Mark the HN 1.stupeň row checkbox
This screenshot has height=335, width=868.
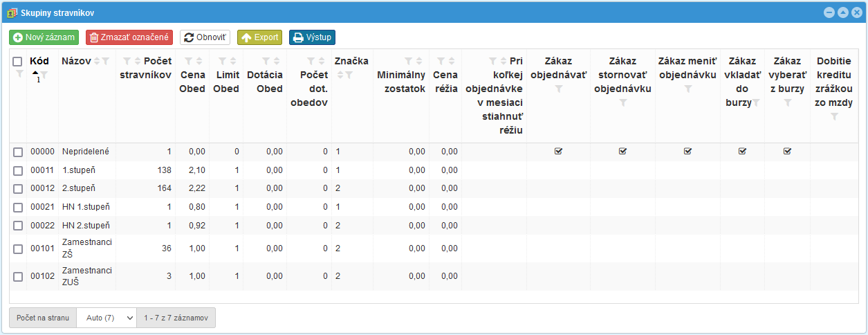18,207
